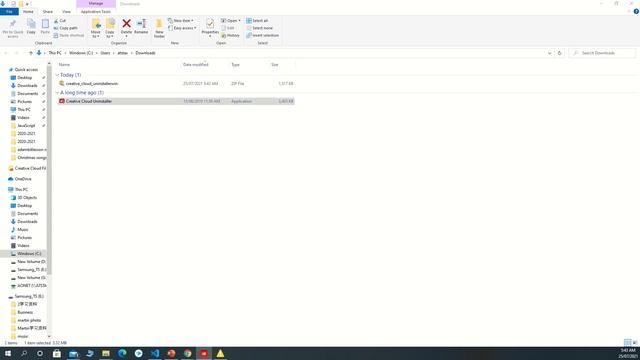Switch to large icons view in status bar
The width and height of the screenshot is (640, 360).
635,342
